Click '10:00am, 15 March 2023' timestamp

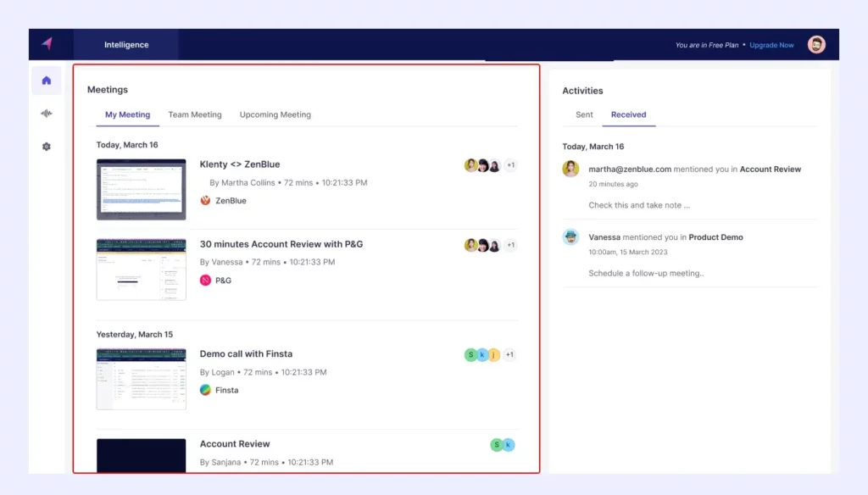coord(628,252)
